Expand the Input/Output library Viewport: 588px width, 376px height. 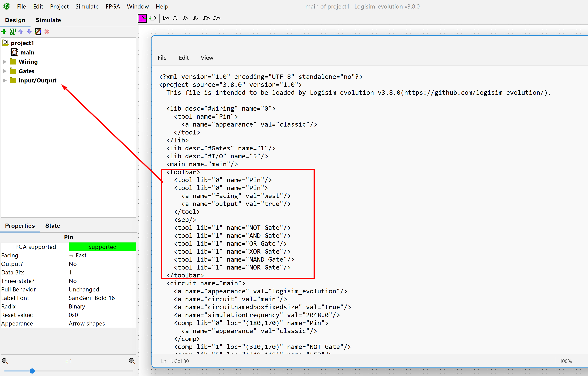click(5, 80)
